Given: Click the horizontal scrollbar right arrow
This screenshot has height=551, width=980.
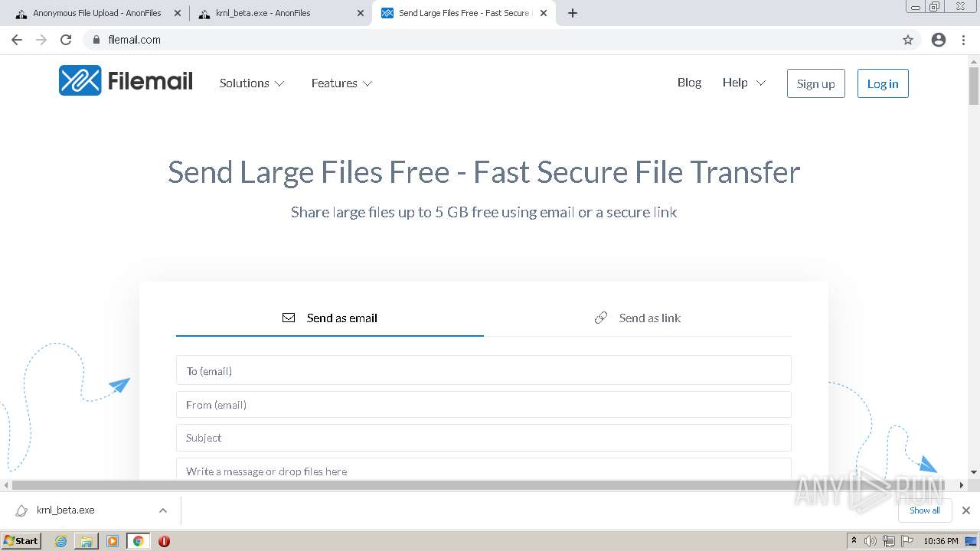Looking at the screenshot, I should coord(962,485).
